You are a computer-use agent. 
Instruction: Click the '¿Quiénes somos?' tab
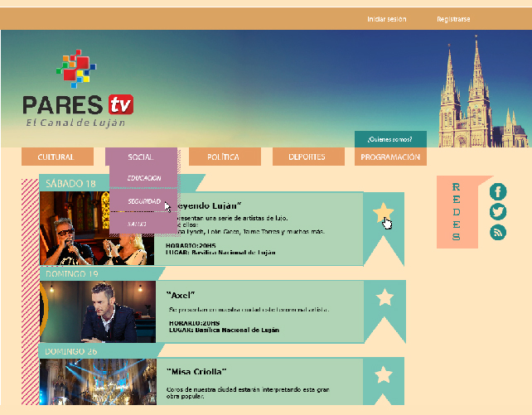(x=389, y=139)
